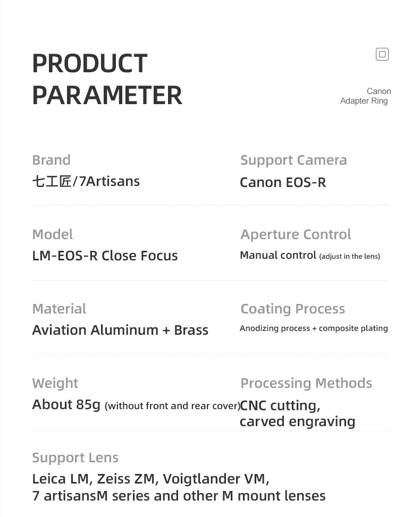Select LM-EOS-R Close Focus text

[105, 256]
